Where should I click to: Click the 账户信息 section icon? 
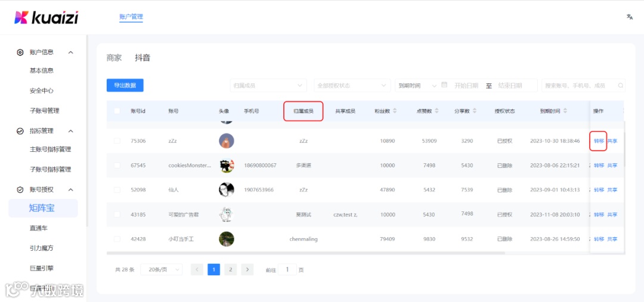pos(20,52)
